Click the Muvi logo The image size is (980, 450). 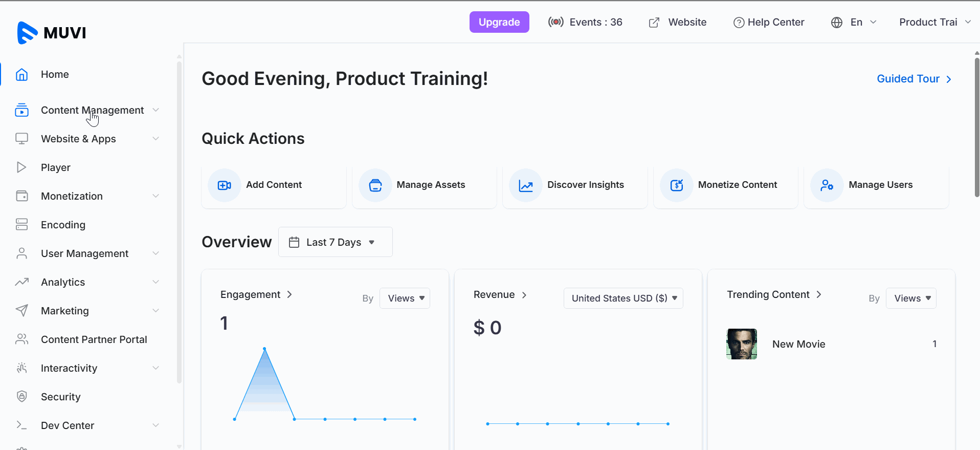(52, 33)
